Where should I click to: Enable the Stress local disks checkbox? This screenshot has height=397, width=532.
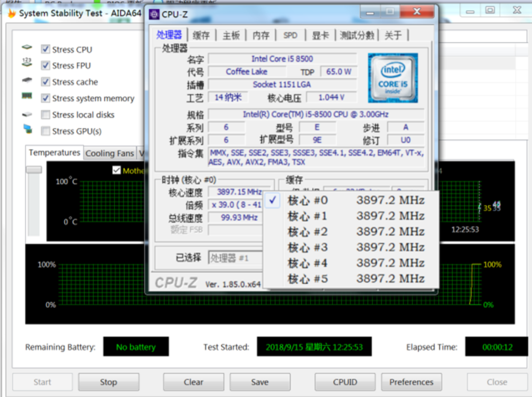[46, 115]
